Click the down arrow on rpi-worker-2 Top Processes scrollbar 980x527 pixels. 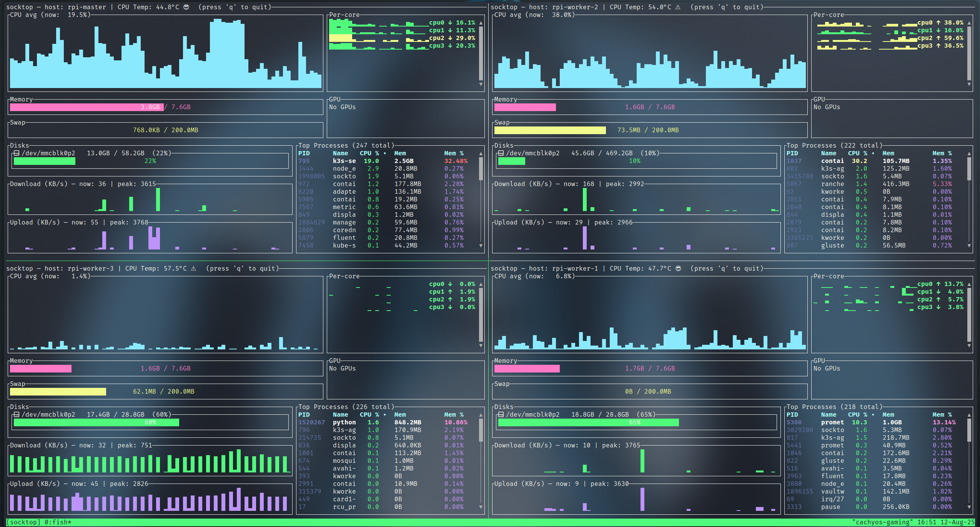click(x=970, y=245)
